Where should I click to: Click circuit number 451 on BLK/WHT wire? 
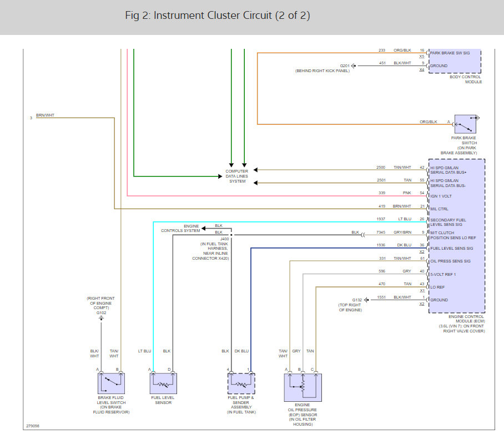point(382,63)
